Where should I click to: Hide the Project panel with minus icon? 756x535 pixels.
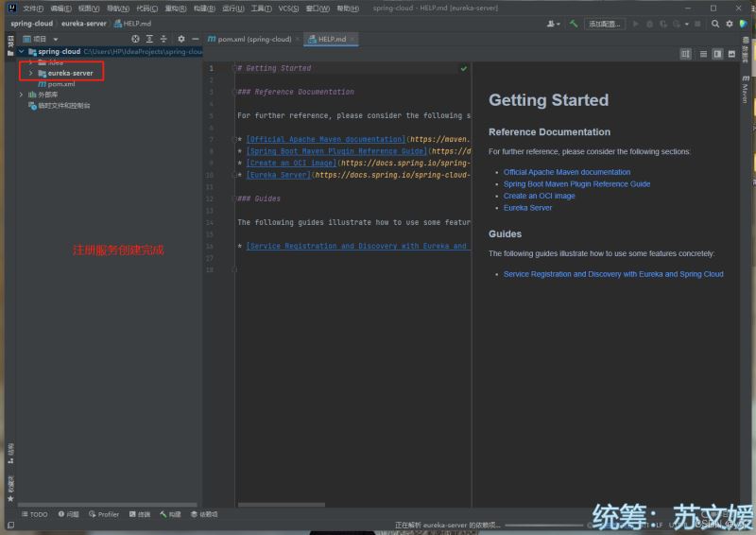(x=195, y=39)
